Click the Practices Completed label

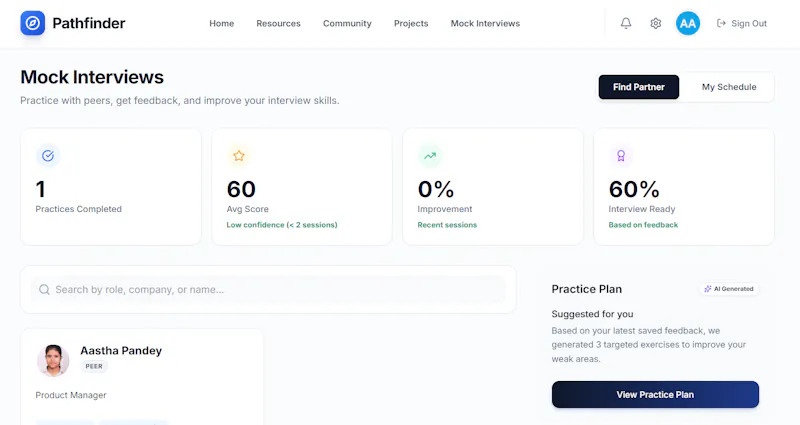pos(79,209)
